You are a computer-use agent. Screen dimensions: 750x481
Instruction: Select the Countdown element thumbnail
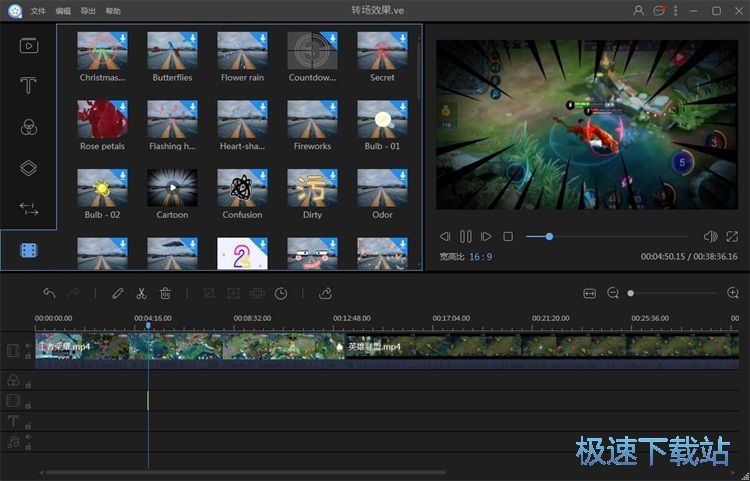click(312, 51)
